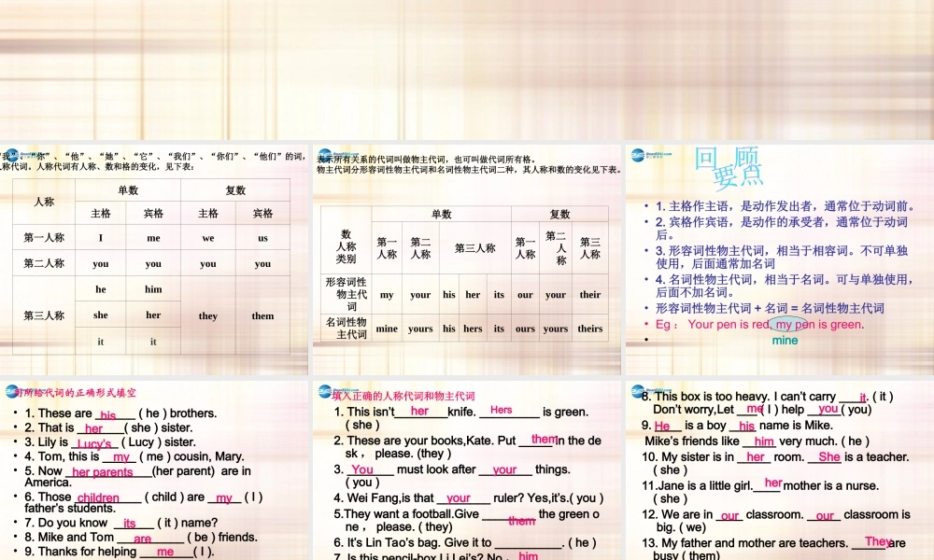Click the green 'mine' answer text
934x560 pixels.
click(x=785, y=341)
